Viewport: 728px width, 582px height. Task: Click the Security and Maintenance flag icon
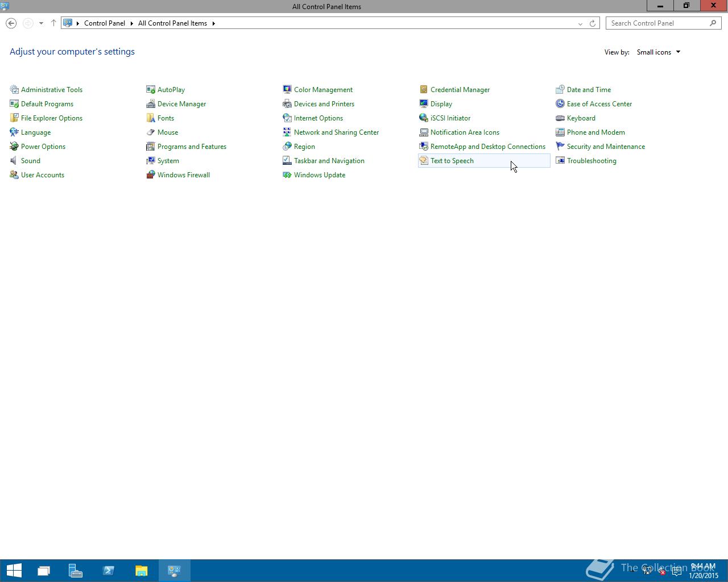[x=560, y=146]
